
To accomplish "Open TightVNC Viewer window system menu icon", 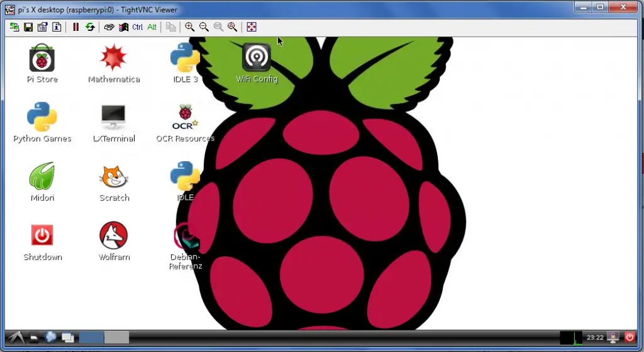I will pyautogui.click(x=10, y=9).
